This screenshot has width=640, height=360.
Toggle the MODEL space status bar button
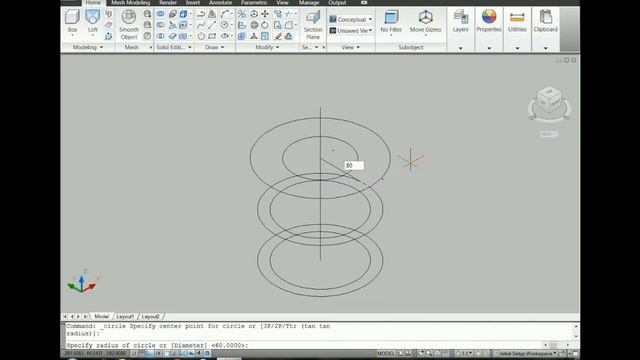[386, 353]
